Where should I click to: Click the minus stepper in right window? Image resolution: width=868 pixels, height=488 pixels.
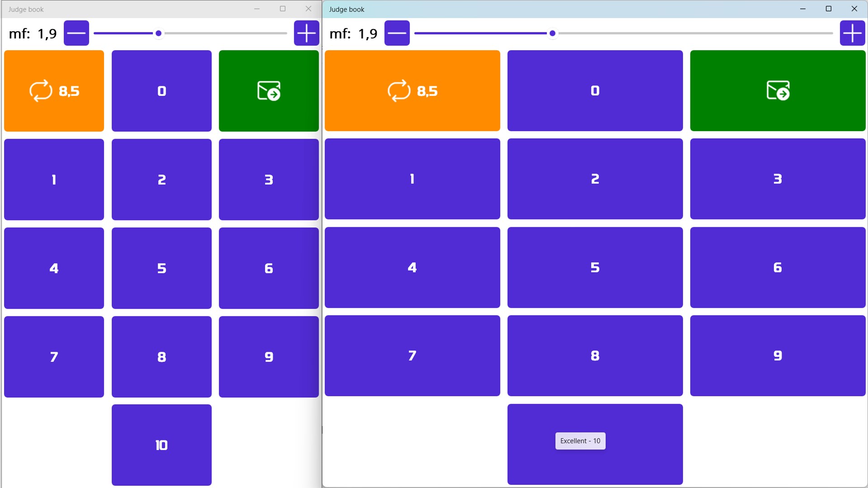[397, 33]
